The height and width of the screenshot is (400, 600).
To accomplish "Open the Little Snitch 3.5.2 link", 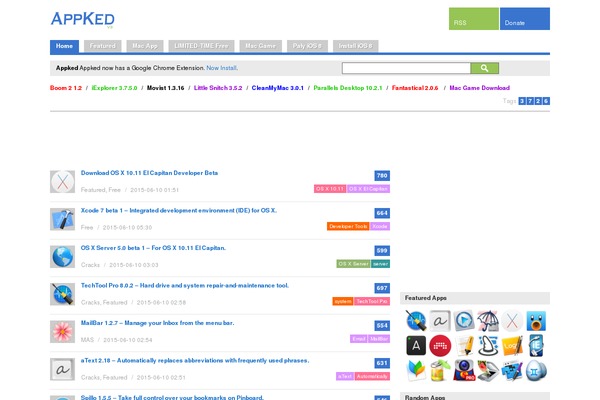I will (218, 88).
